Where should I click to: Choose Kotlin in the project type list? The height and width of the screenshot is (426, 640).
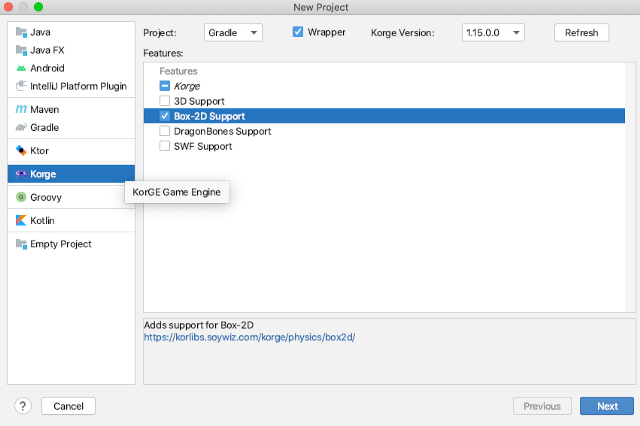coord(71,220)
